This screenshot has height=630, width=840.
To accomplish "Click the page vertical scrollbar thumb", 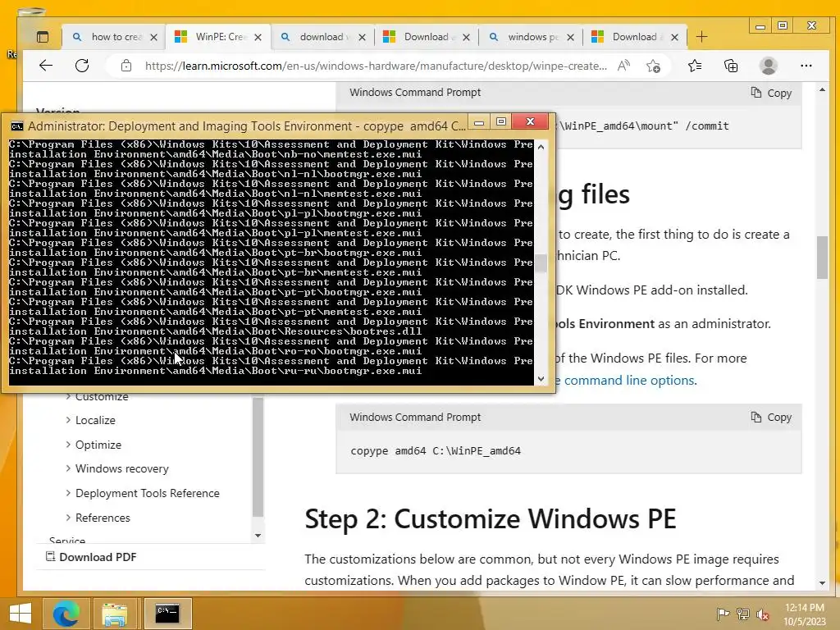I will pos(822,257).
